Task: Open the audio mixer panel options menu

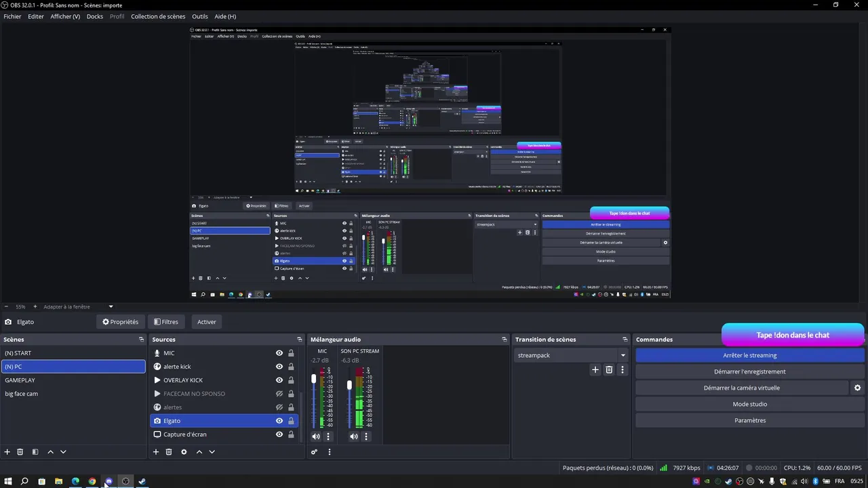Action: (330, 452)
